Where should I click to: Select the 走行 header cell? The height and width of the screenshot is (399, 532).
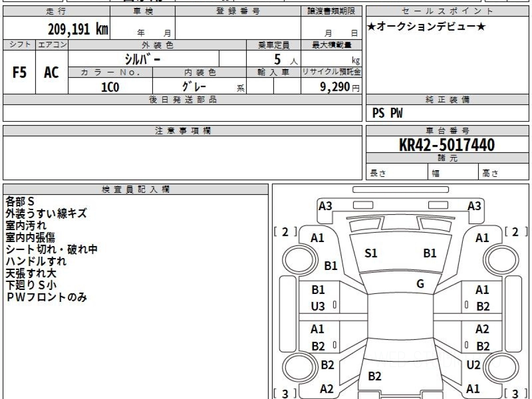[x=56, y=12]
